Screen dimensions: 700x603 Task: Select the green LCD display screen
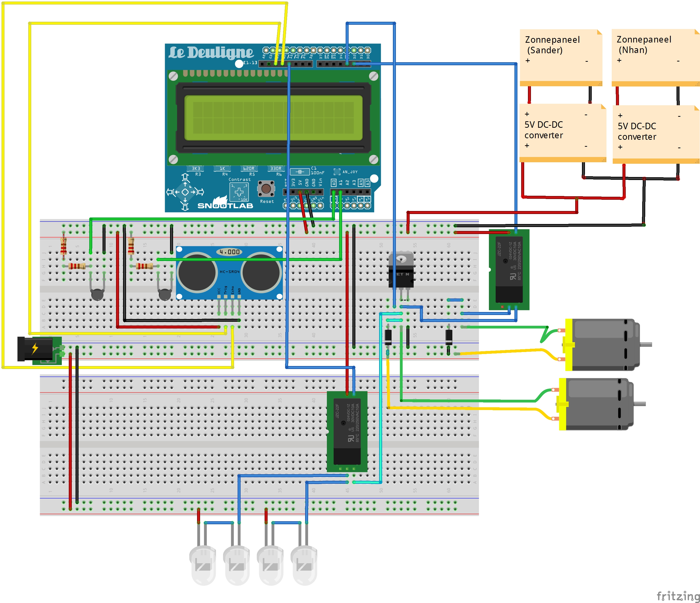273,118
